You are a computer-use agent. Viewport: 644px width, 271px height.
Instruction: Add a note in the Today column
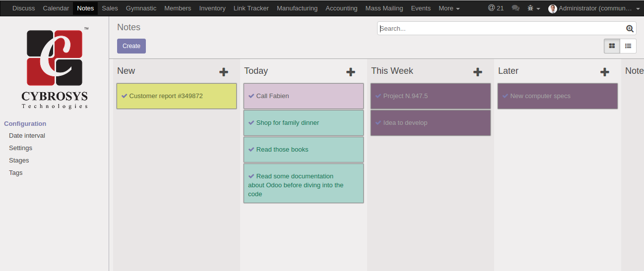coord(351,72)
